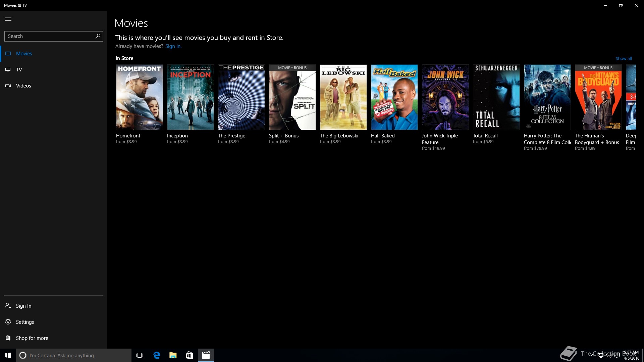
Task: Open the hamburger navigation menu
Action: pyautogui.click(x=8, y=19)
